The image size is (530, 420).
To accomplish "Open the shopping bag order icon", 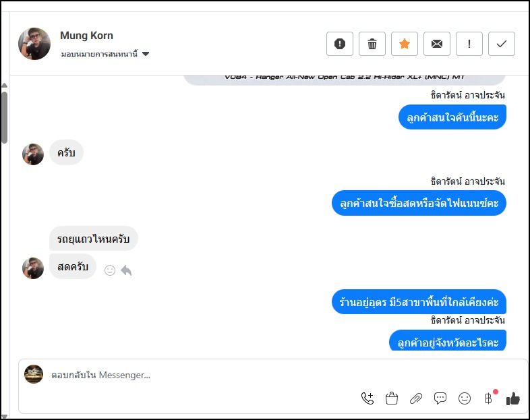I will pyautogui.click(x=392, y=398).
